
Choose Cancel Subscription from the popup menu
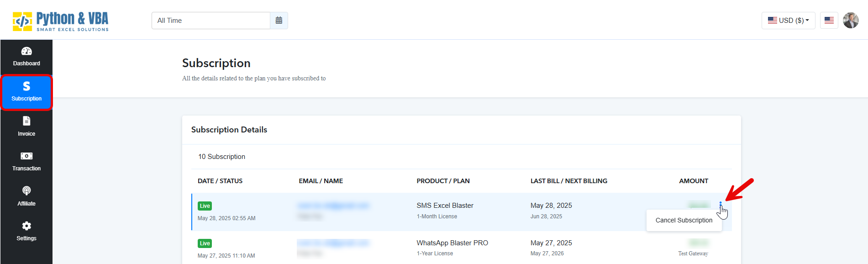[684, 220]
